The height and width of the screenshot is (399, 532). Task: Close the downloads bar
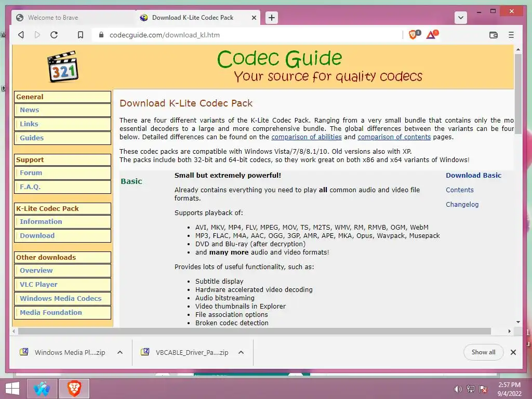513,352
